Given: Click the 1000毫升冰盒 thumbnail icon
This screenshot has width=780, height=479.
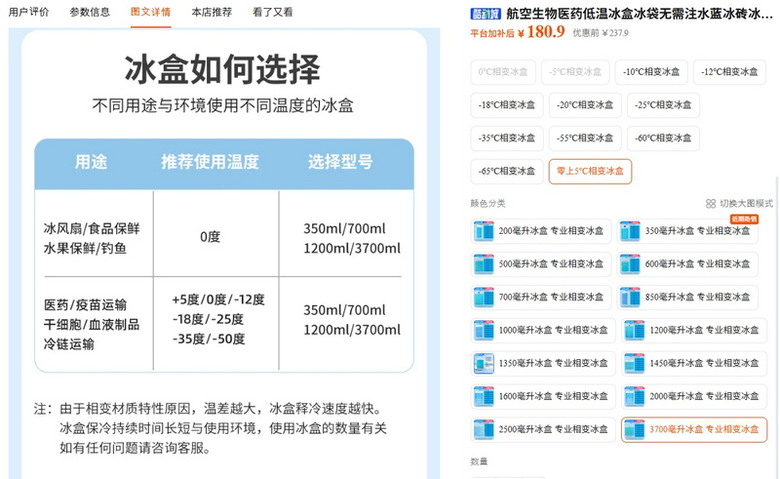Looking at the screenshot, I should pyautogui.click(x=484, y=330).
